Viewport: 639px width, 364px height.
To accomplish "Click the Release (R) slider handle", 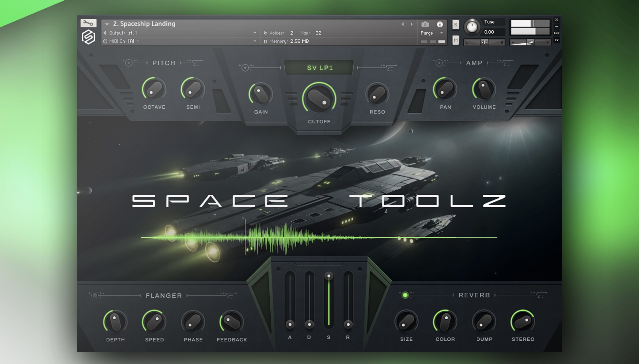I will pyautogui.click(x=348, y=325).
